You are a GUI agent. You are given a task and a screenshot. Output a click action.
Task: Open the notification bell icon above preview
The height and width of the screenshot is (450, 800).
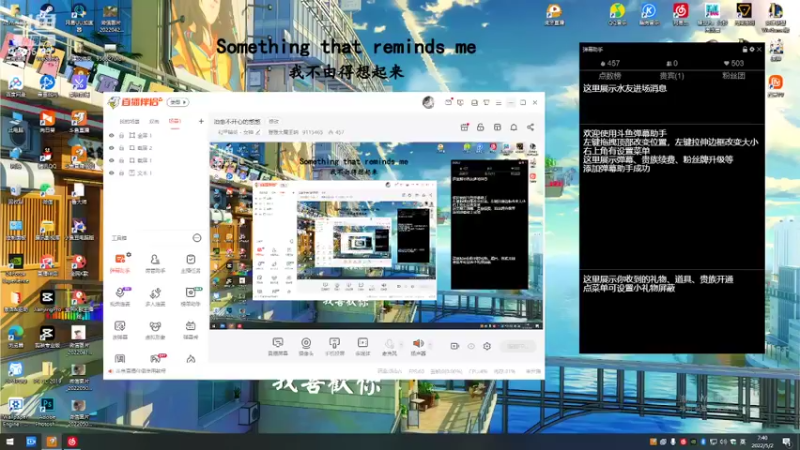click(x=514, y=127)
